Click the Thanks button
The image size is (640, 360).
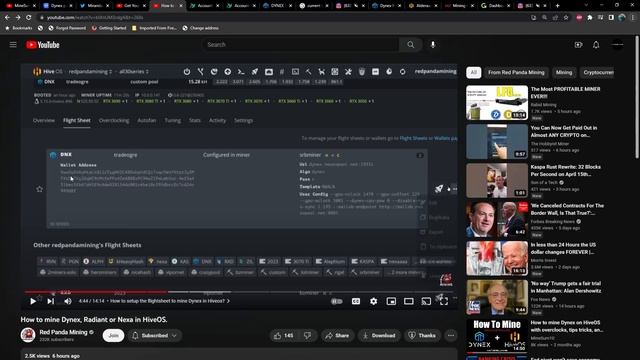click(422, 336)
